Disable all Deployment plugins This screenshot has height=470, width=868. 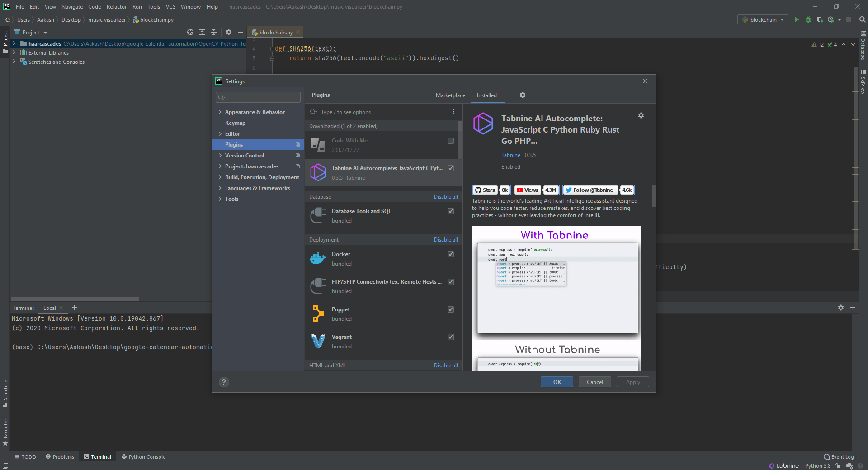[446, 240]
